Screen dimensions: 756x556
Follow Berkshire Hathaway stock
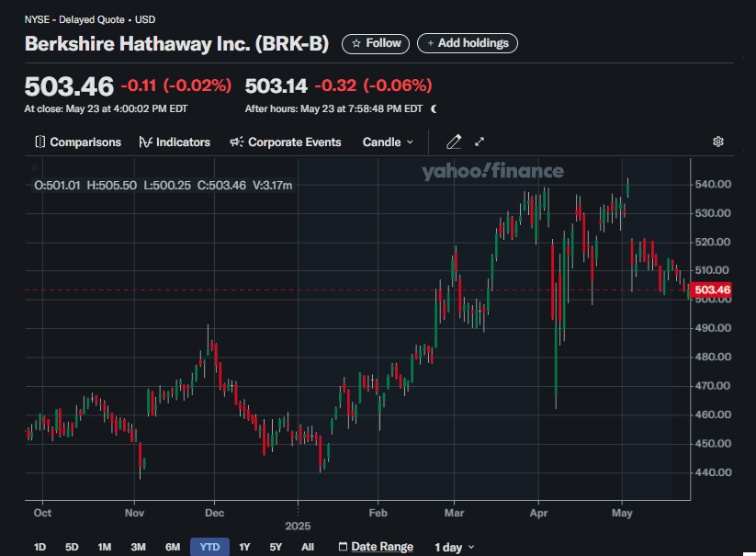pyautogui.click(x=377, y=43)
